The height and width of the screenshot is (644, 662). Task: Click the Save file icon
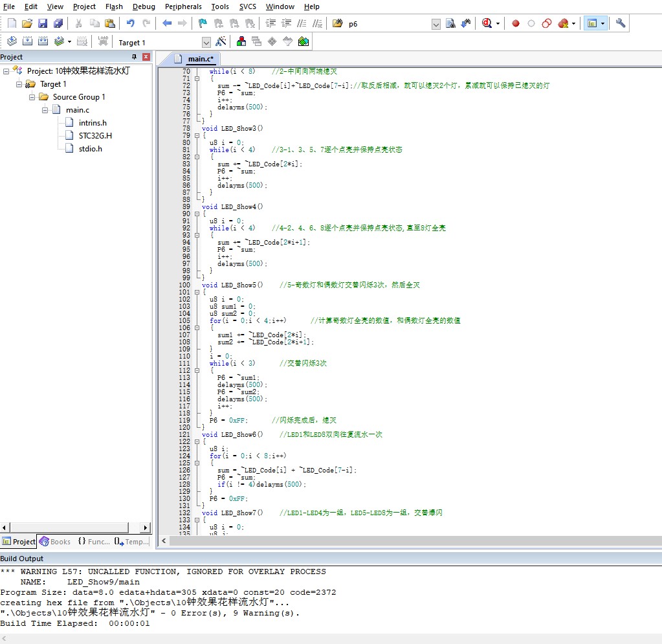point(43,23)
